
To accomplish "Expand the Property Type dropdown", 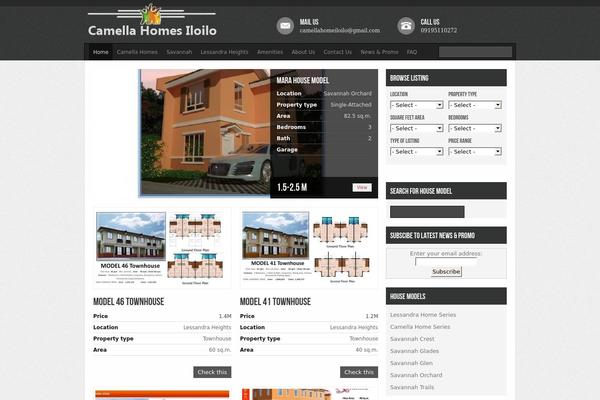I will click(x=475, y=105).
